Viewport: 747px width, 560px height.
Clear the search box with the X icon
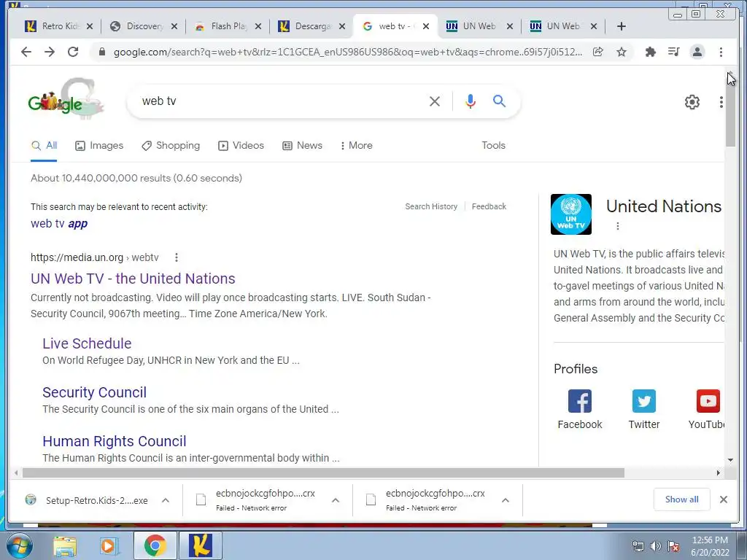435,101
